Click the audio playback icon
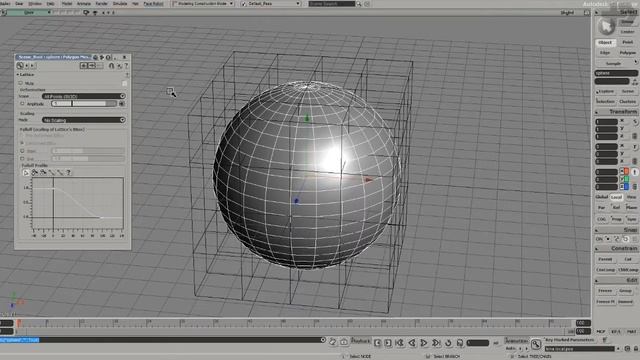The image size is (640, 360). coord(460,343)
